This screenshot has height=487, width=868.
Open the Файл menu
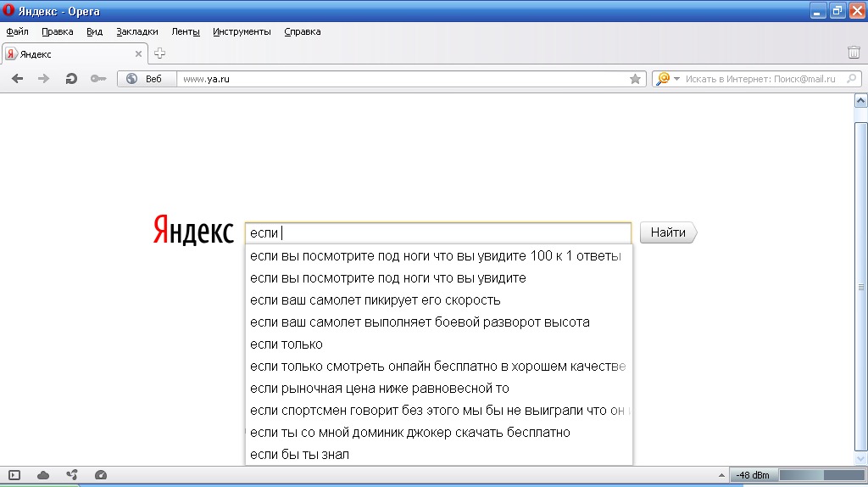point(17,31)
